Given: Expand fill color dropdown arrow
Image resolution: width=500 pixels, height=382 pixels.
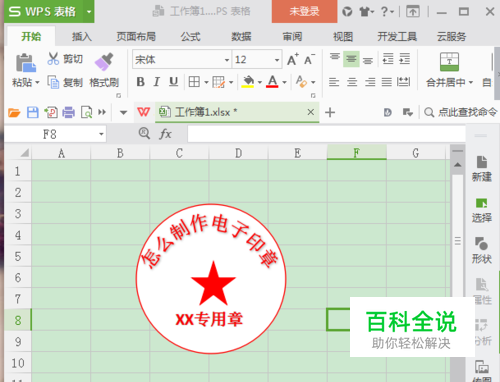Looking at the screenshot, I should [x=260, y=82].
